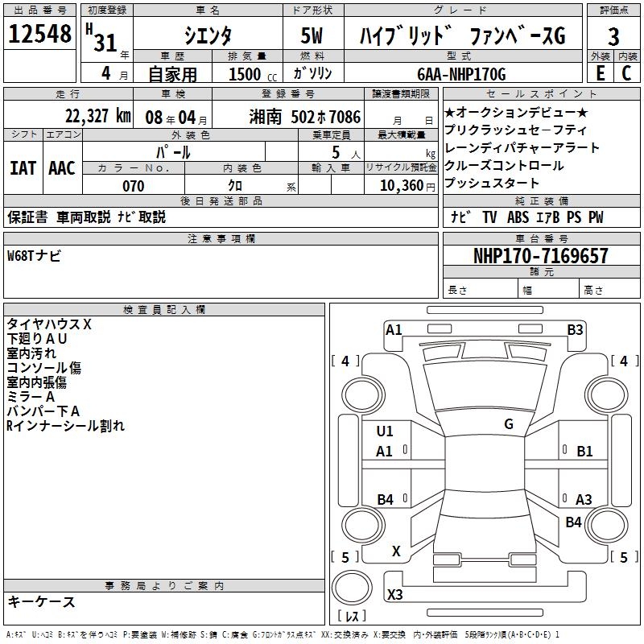
Task: Click 保証書 in later-shipped parts
Action: pos(27,217)
